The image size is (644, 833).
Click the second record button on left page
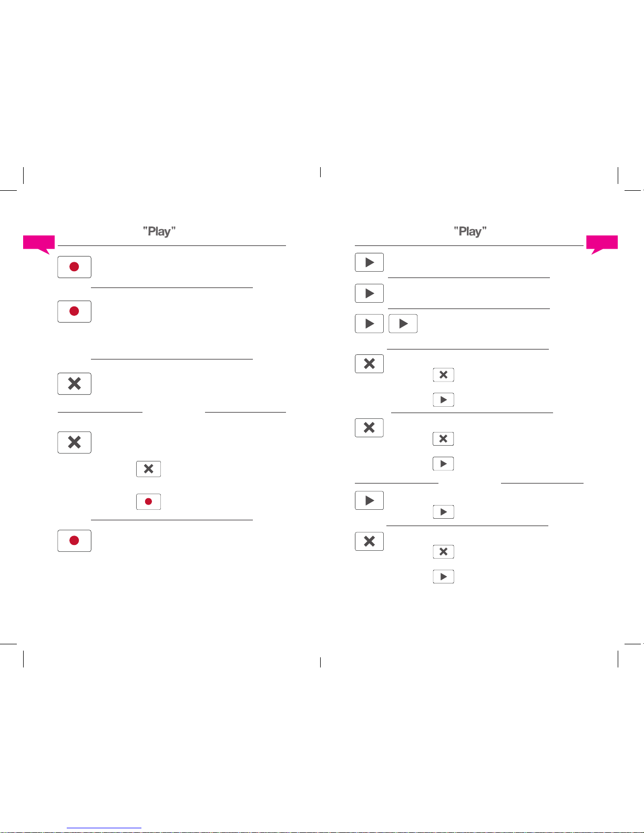tap(74, 311)
